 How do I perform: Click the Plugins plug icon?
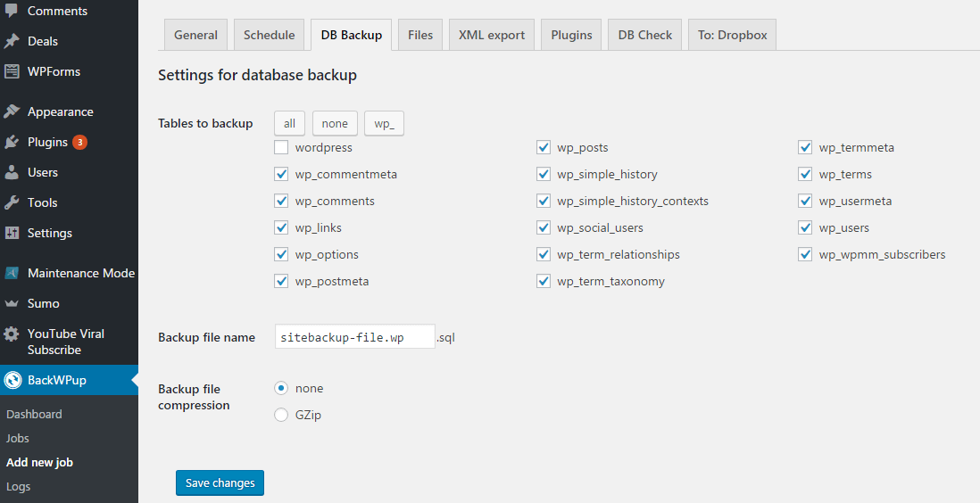(x=12, y=143)
